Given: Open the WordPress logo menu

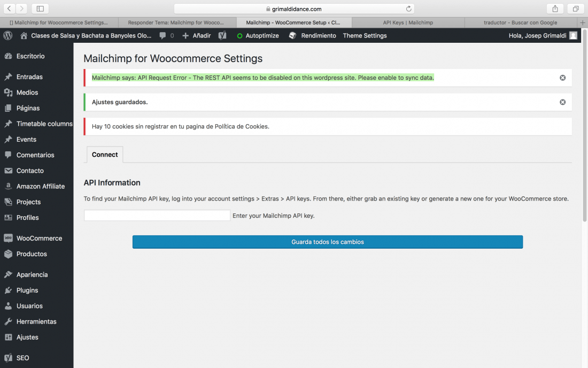Looking at the screenshot, I should (x=8, y=36).
